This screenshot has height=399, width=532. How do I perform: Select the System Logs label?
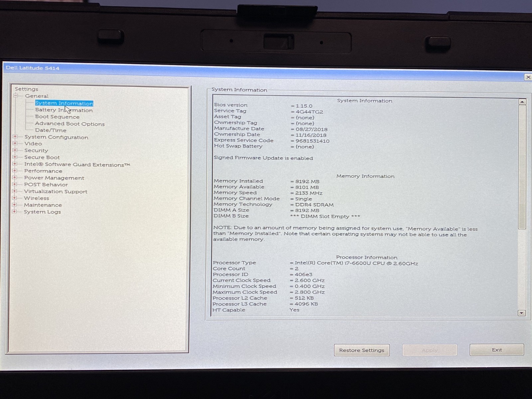click(x=42, y=212)
